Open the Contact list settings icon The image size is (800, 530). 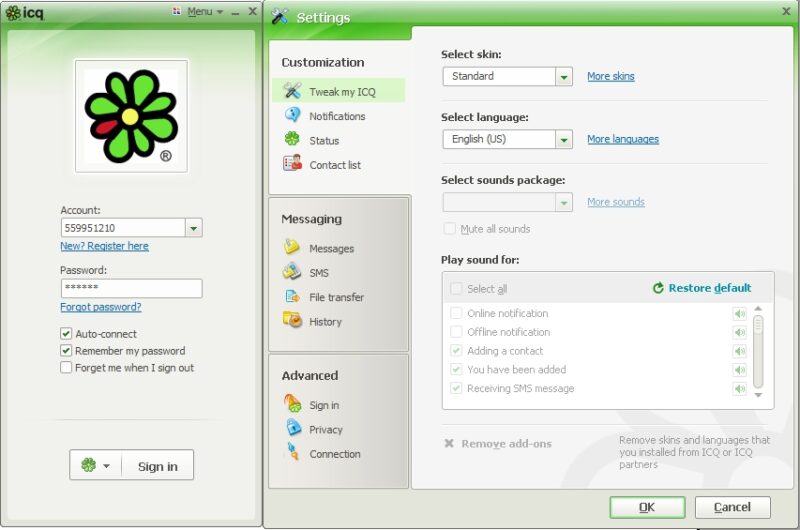(x=292, y=164)
